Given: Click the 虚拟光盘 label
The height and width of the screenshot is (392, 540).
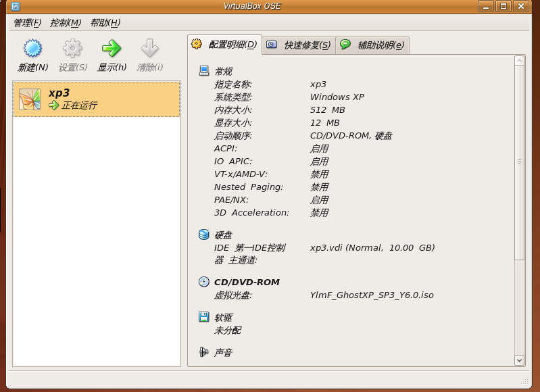Looking at the screenshot, I should 232,295.
